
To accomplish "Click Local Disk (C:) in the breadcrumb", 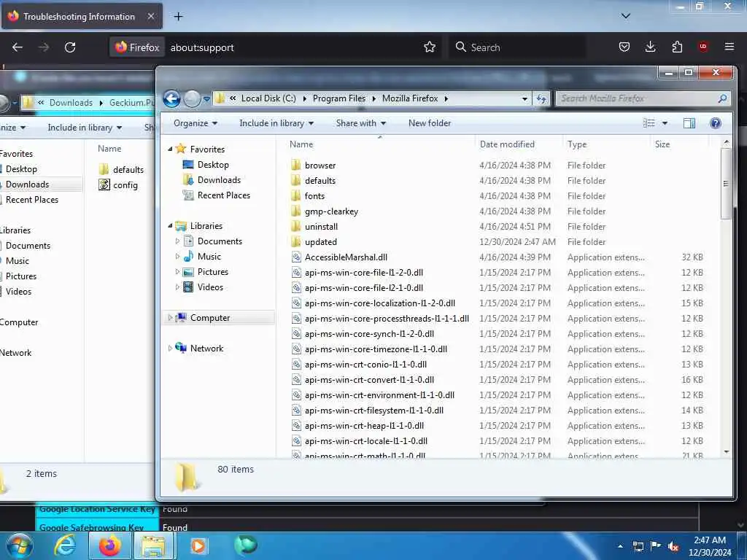I will click(268, 98).
